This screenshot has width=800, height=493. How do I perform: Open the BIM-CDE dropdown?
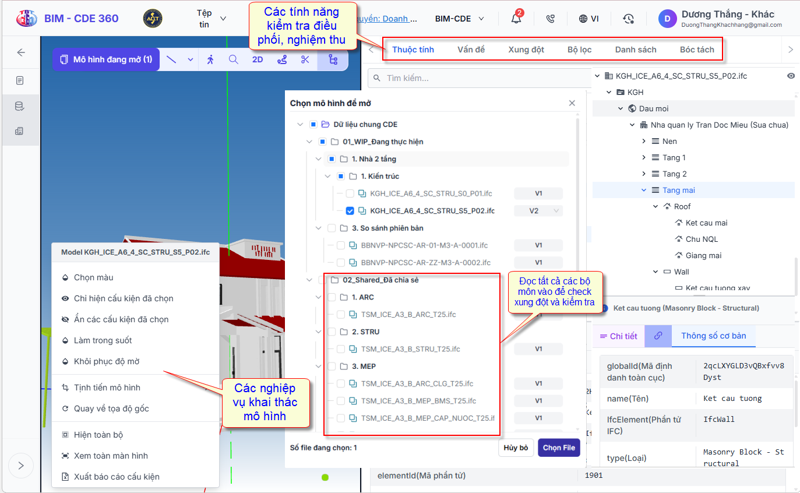[459, 19]
